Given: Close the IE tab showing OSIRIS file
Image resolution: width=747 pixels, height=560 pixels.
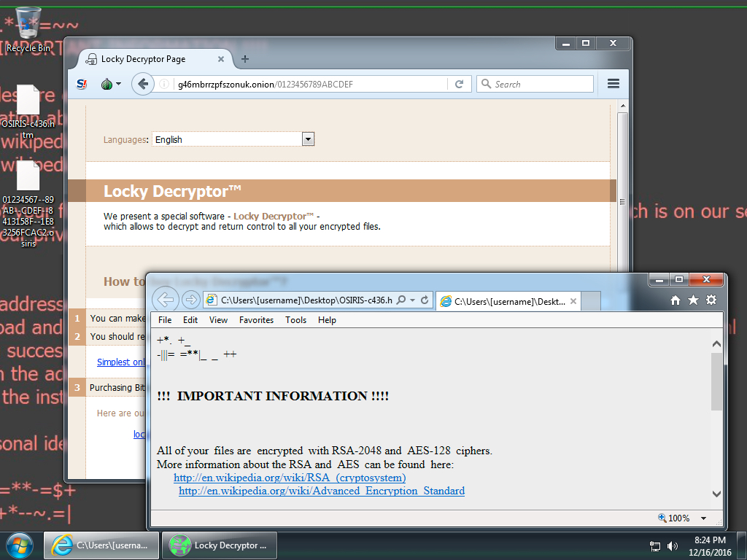Looking at the screenshot, I should pos(573,301).
